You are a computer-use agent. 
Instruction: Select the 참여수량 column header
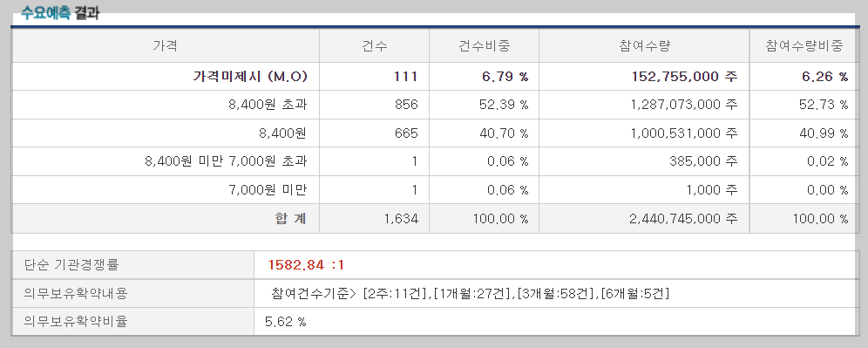coord(644,46)
